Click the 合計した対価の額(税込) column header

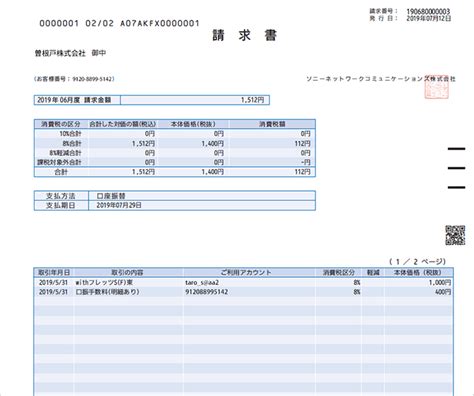click(123, 124)
